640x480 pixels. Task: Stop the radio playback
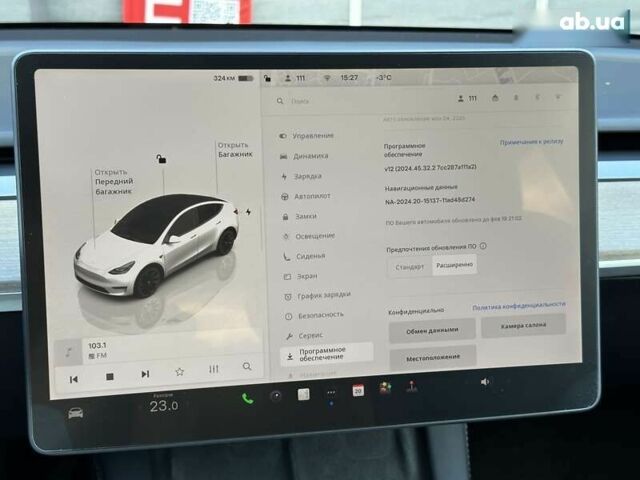[x=109, y=377]
